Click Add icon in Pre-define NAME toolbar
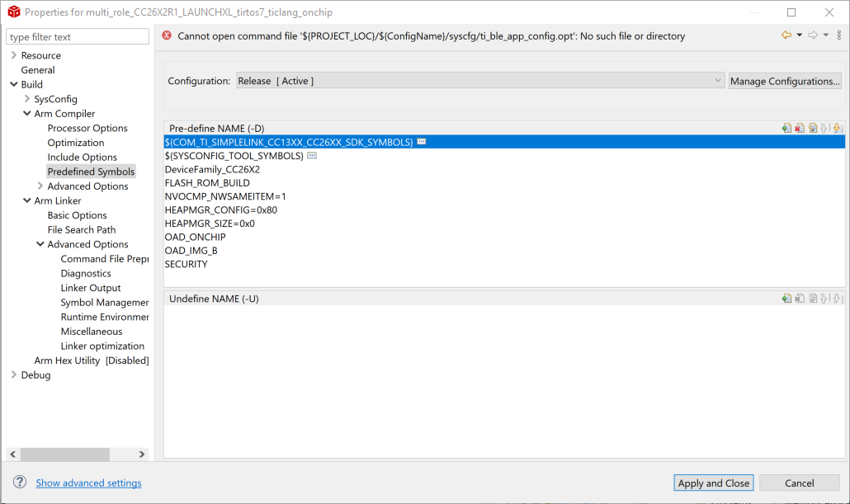This screenshot has width=850, height=504. [787, 128]
